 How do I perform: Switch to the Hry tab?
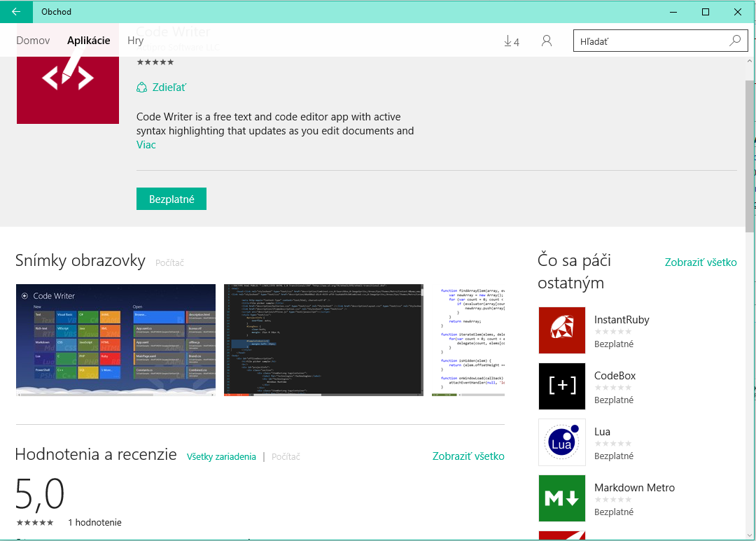[x=136, y=41]
